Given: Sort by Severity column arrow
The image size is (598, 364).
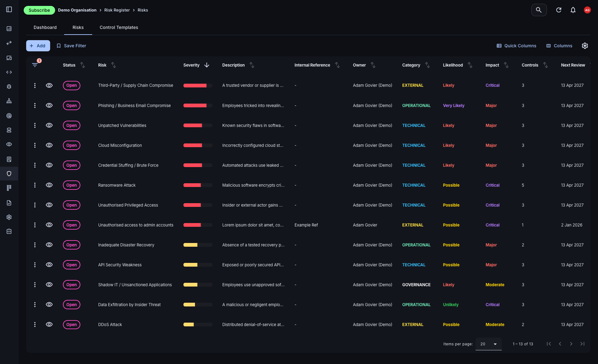Looking at the screenshot, I should click(207, 65).
